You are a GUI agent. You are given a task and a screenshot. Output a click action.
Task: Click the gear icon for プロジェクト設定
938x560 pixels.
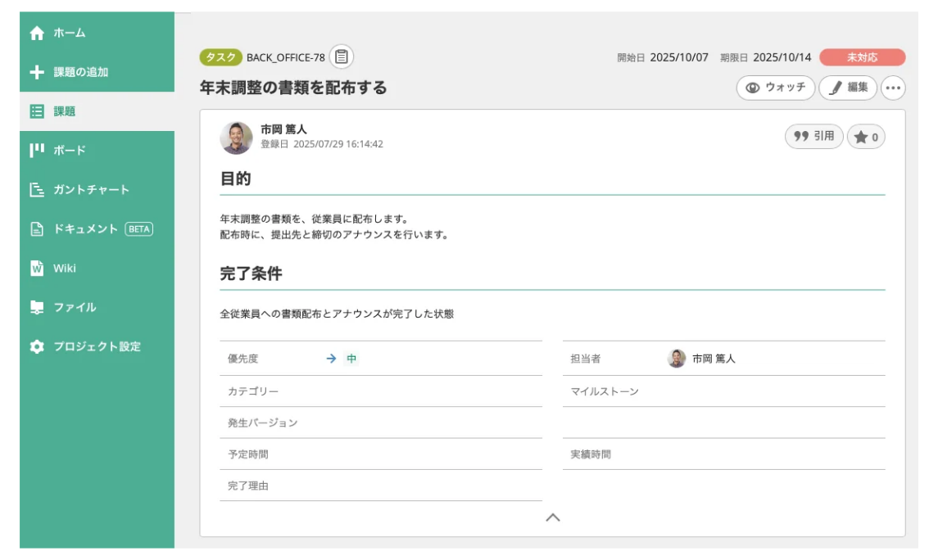point(37,346)
